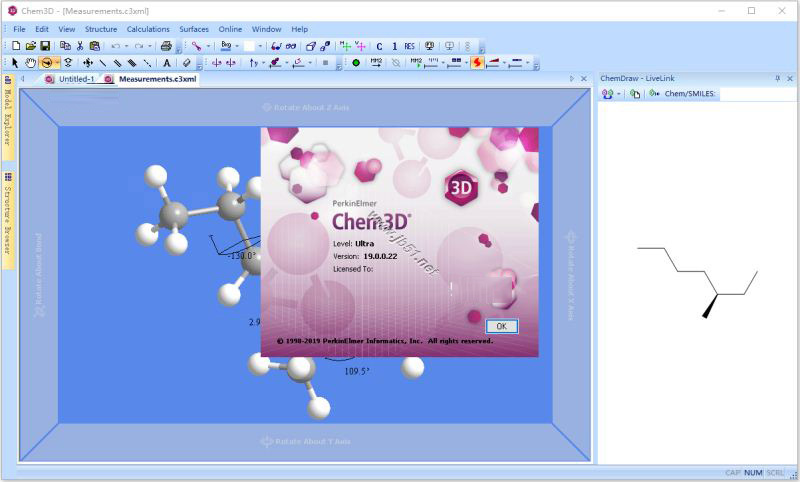The width and height of the screenshot is (800, 482).
Task: Toggle the view axes V icon
Action: [360, 46]
